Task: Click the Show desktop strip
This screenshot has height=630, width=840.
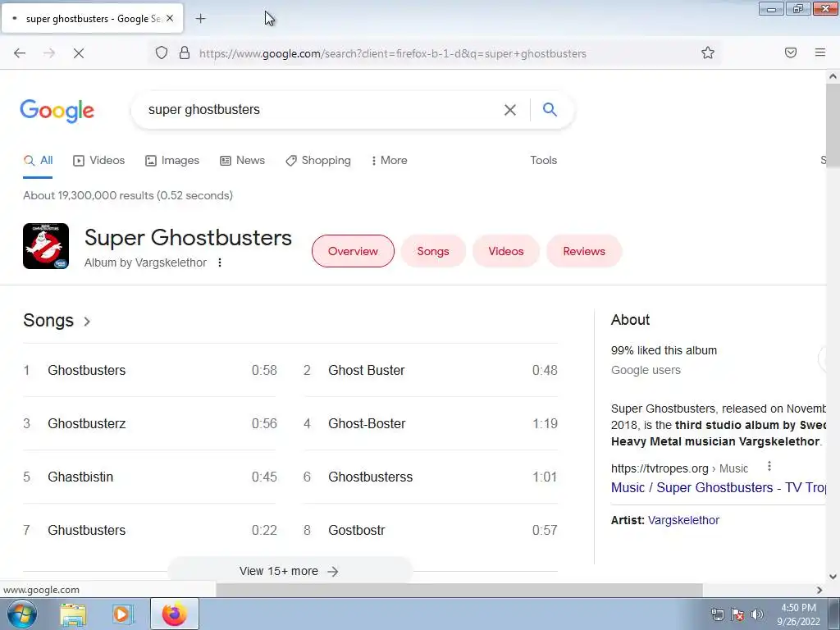Action: [x=834, y=614]
